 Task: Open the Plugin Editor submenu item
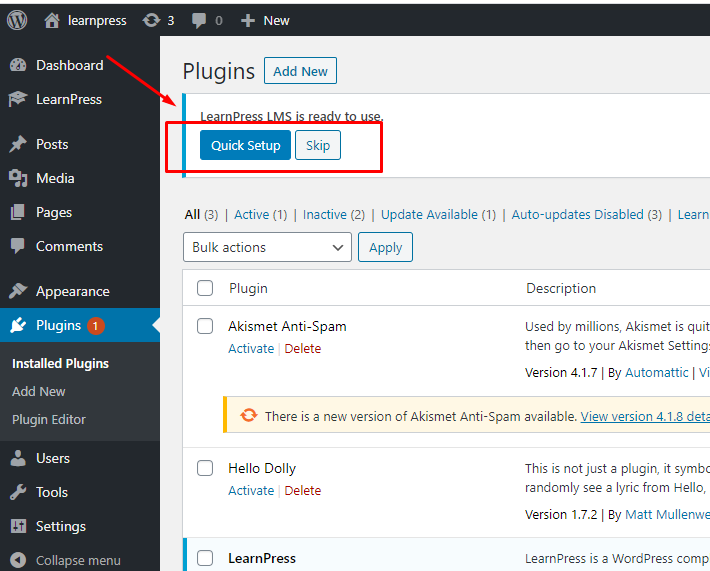coord(49,419)
